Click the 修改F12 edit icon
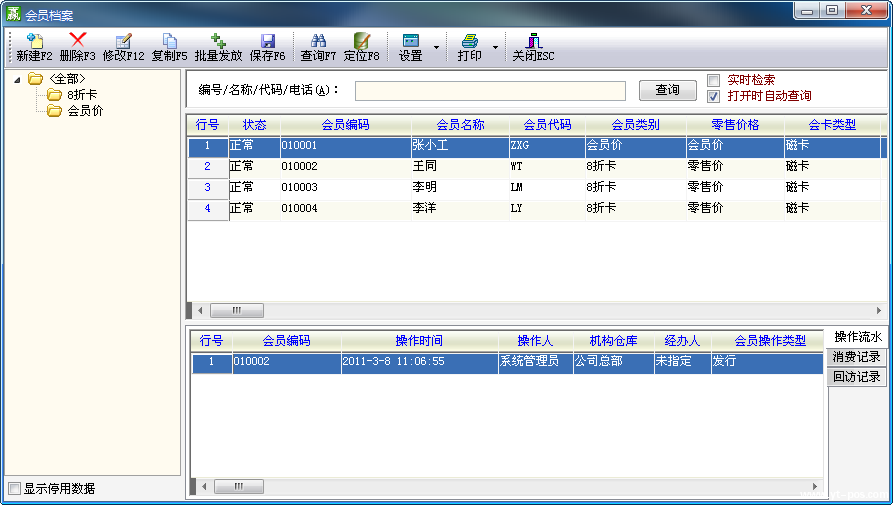This screenshot has width=893, height=505. (x=123, y=40)
